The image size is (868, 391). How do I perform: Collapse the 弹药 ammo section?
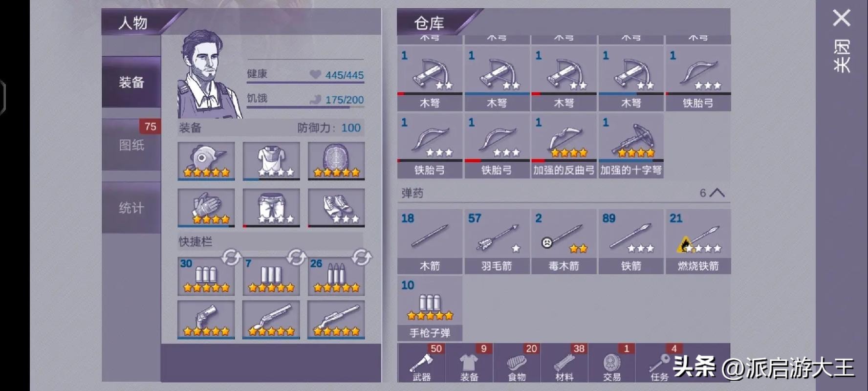point(716,193)
